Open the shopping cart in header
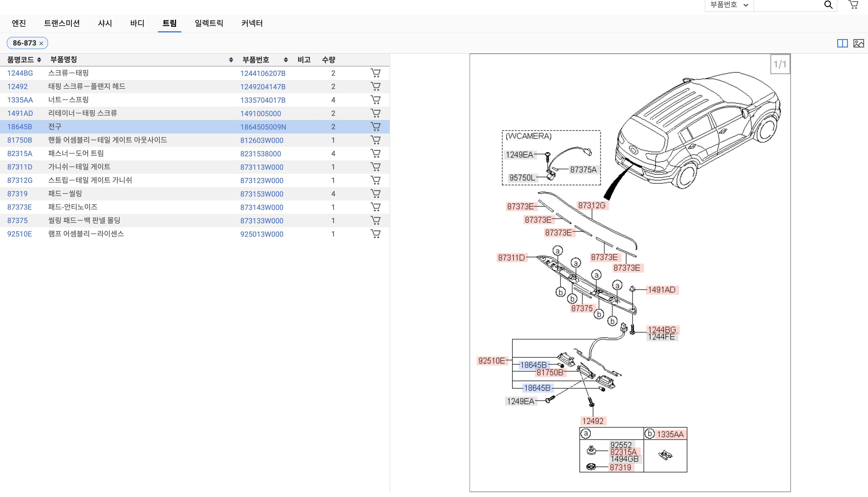 pyautogui.click(x=853, y=5)
